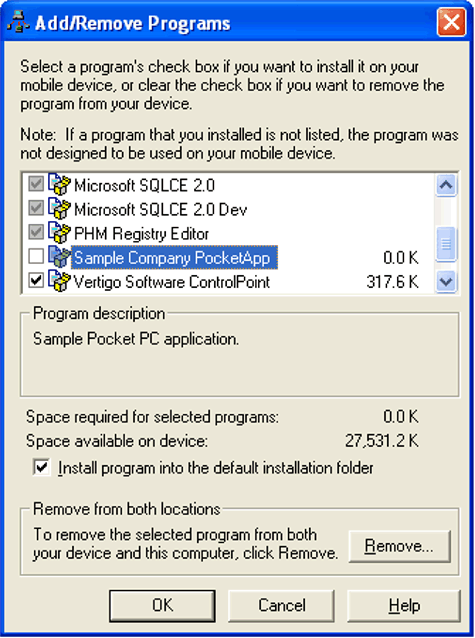
Task: Click the Remove... button
Action: click(400, 546)
